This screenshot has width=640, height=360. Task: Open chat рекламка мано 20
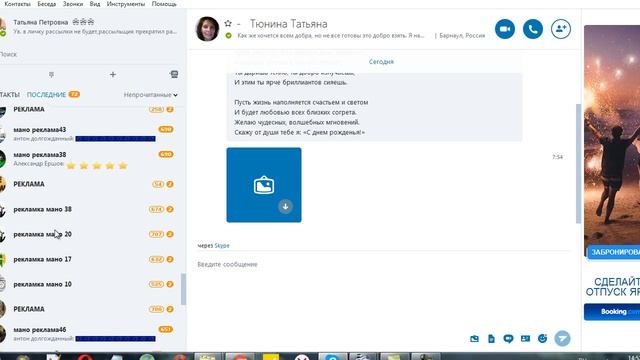[92, 234]
